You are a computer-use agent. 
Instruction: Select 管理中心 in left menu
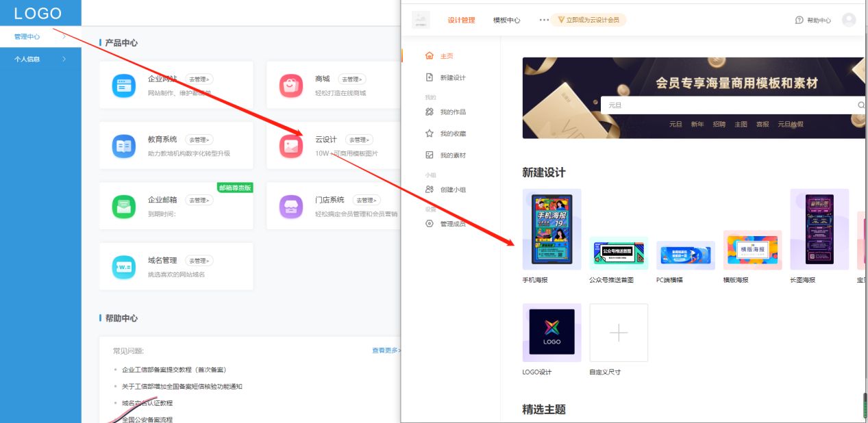40,37
